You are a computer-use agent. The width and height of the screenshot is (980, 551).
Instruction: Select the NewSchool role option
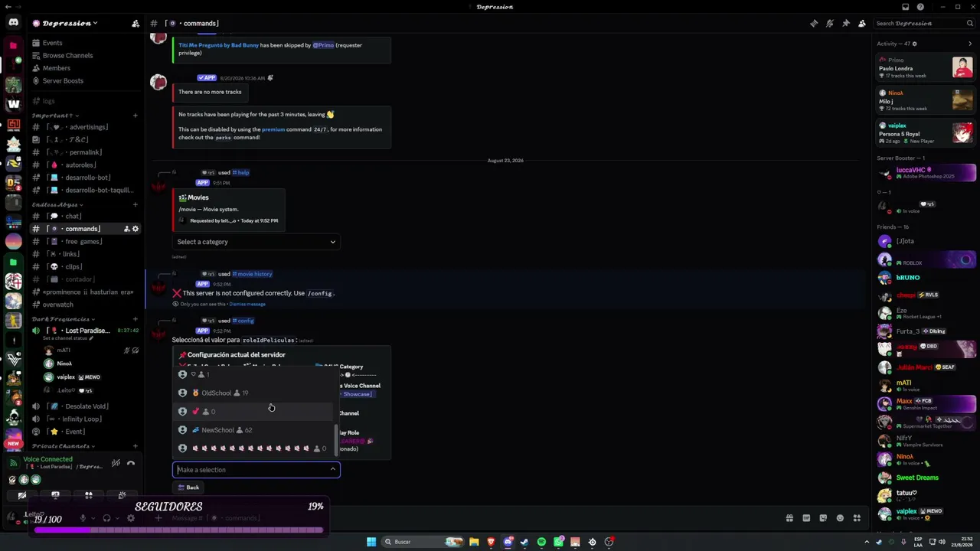coord(253,429)
